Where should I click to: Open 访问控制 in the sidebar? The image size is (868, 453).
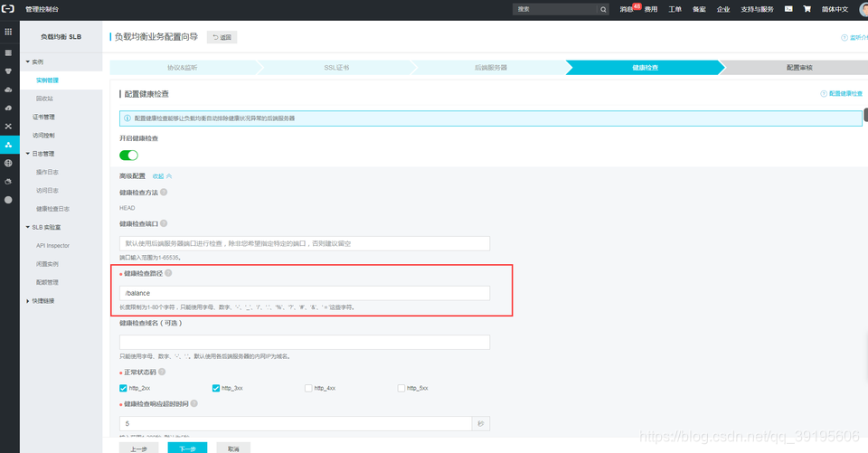click(x=43, y=135)
